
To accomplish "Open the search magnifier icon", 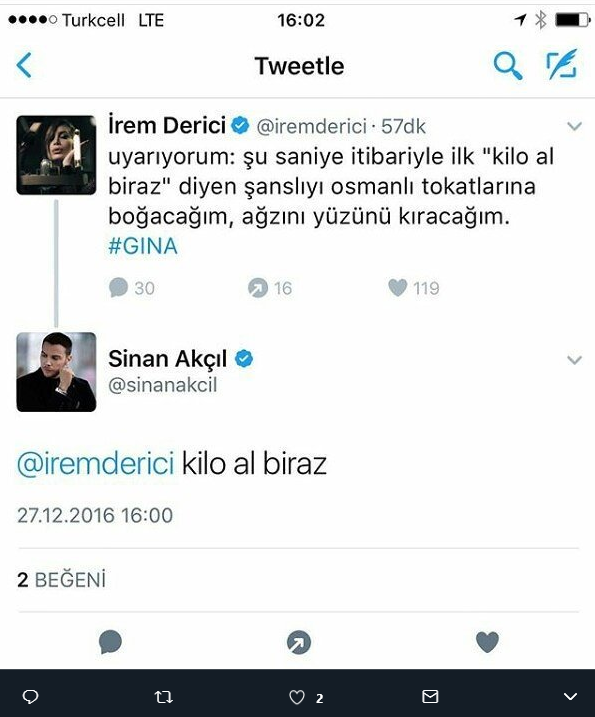I will 508,65.
